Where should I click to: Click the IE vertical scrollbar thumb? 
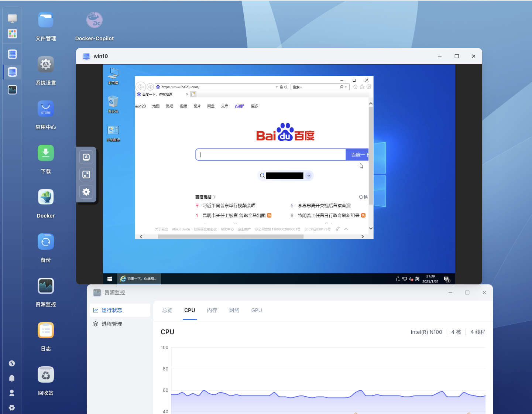[371, 156]
